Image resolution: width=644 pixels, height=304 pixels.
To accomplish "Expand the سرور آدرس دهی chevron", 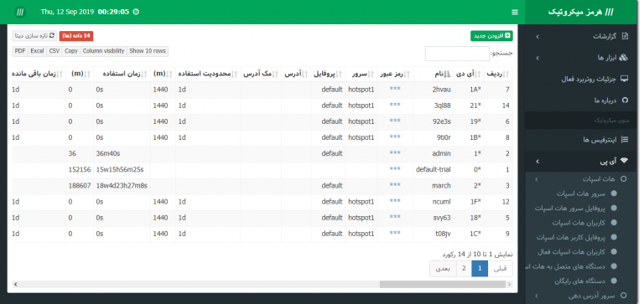I will [x=537, y=296].
